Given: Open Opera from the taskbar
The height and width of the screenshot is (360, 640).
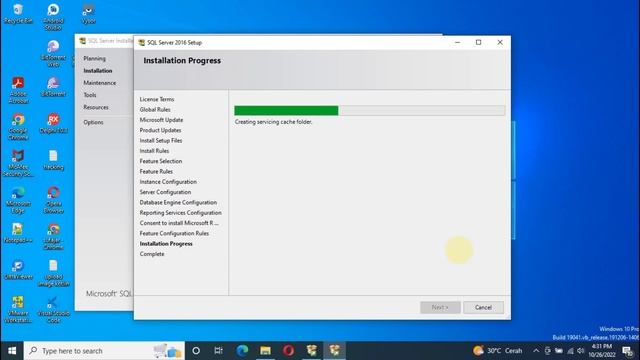Looking at the screenshot, I should [x=289, y=351].
